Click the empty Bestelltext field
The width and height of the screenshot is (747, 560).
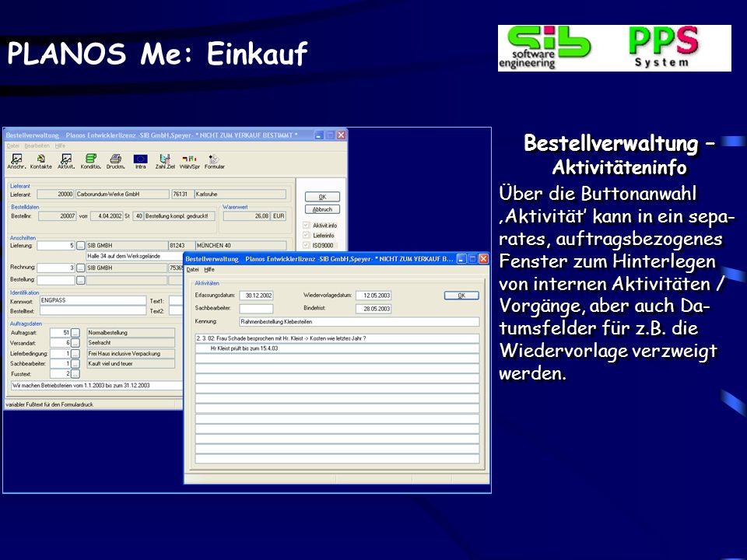coord(93,311)
